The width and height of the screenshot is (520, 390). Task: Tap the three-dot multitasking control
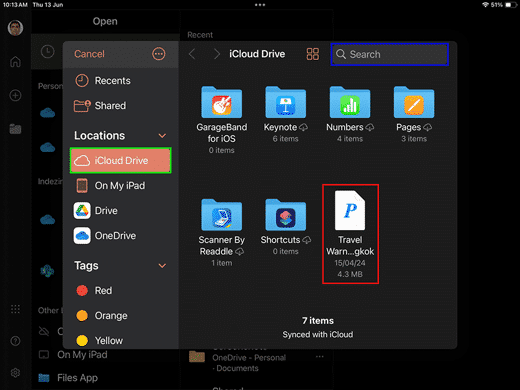click(260, 5)
